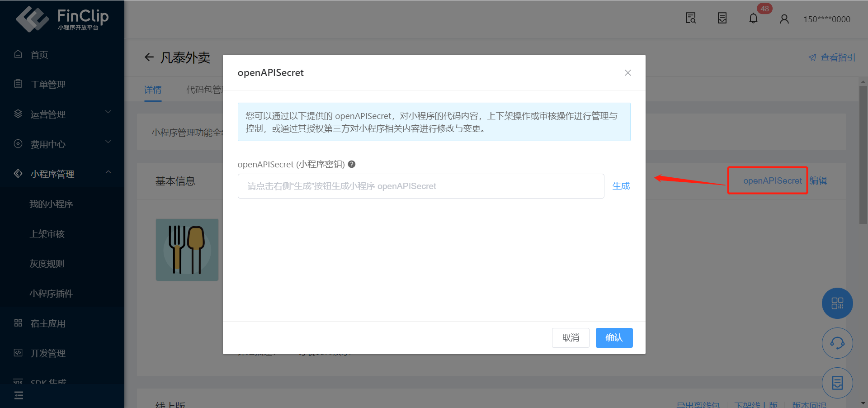Image resolution: width=868 pixels, height=408 pixels.
Task: Confirm with the 确认 button
Action: coord(614,338)
